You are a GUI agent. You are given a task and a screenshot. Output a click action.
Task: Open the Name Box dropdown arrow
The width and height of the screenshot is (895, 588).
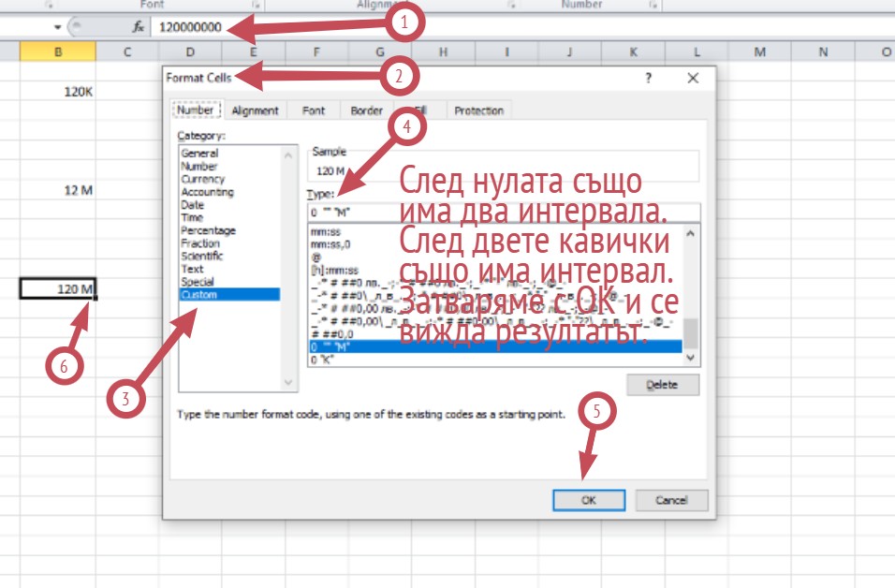tap(58, 27)
